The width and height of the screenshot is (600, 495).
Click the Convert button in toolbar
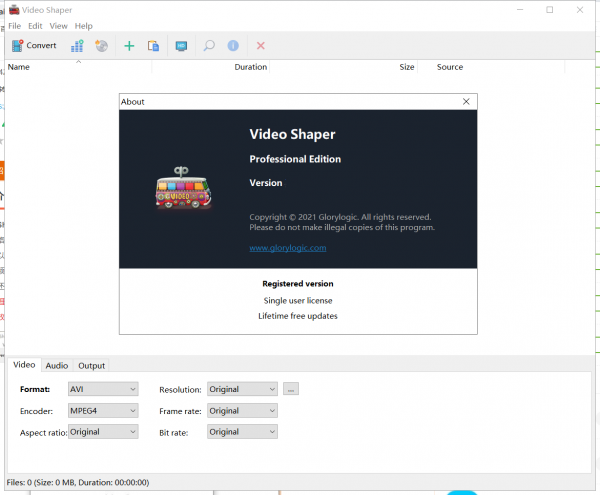coord(34,46)
